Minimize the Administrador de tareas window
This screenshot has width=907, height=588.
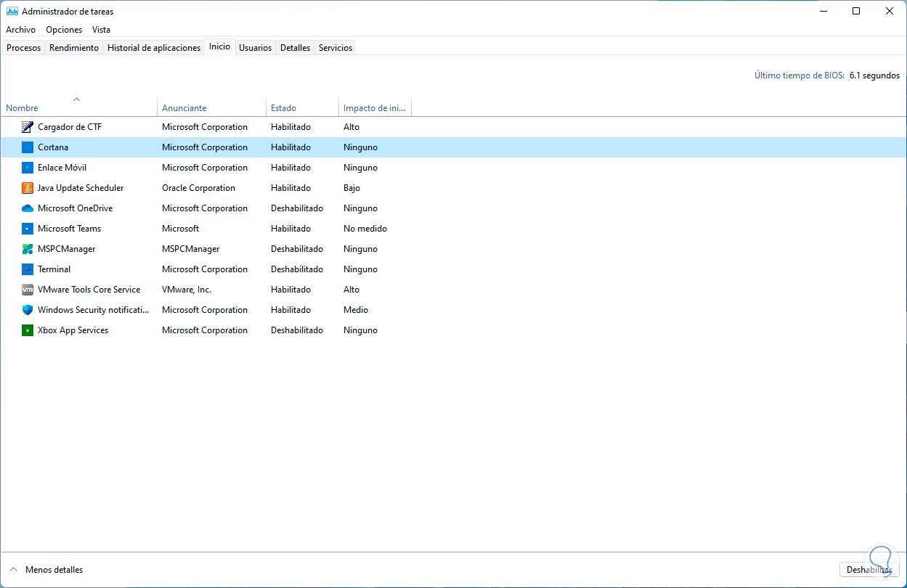(823, 11)
